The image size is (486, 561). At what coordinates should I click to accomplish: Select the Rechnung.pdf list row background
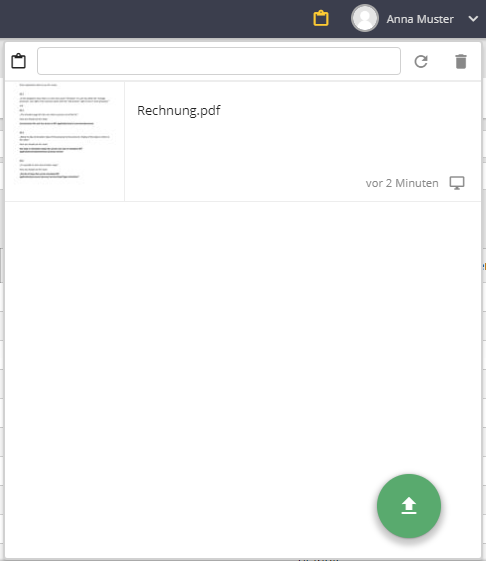302,150
